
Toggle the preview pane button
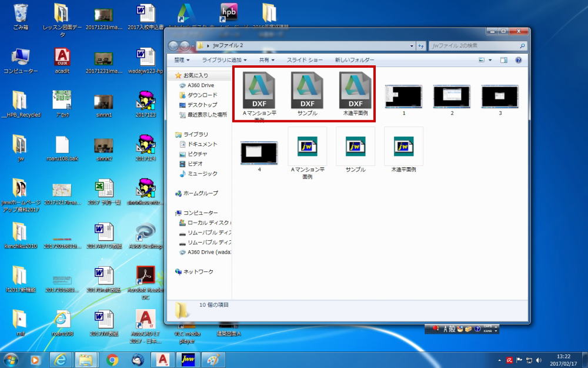coord(504,60)
